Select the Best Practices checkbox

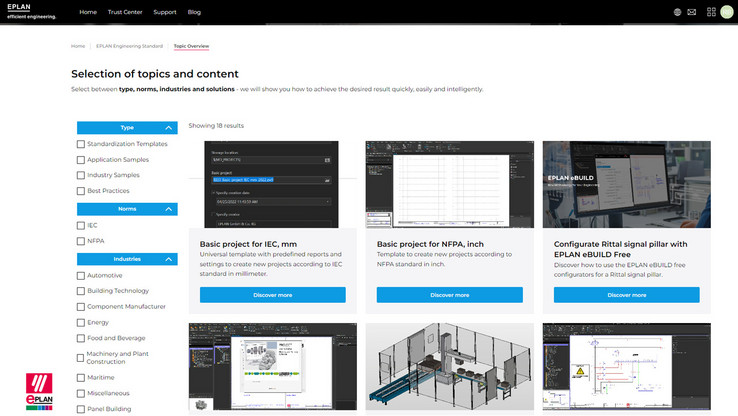point(81,190)
